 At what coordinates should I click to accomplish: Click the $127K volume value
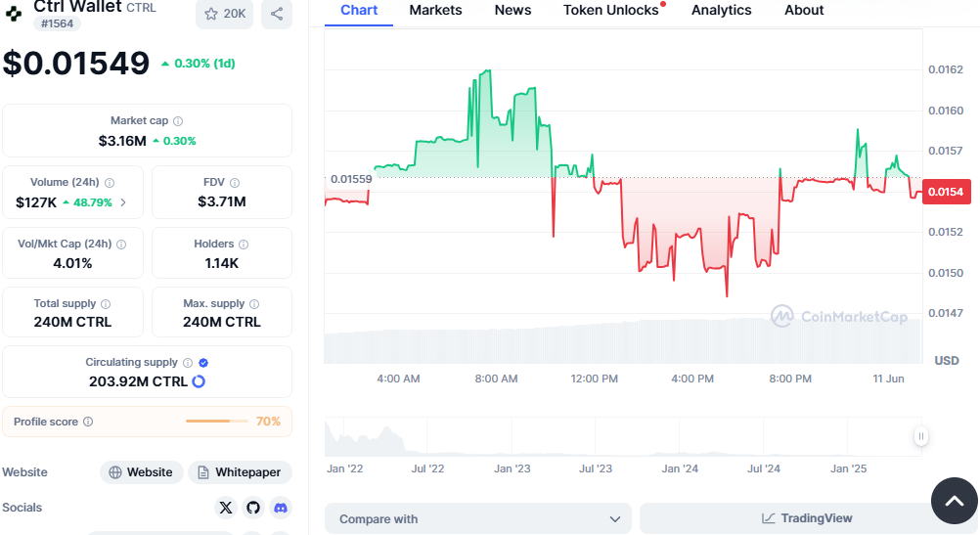pos(36,202)
